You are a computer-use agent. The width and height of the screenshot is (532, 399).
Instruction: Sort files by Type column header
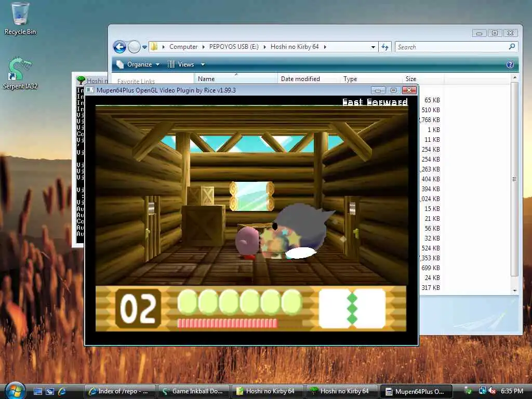click(371, 79)
